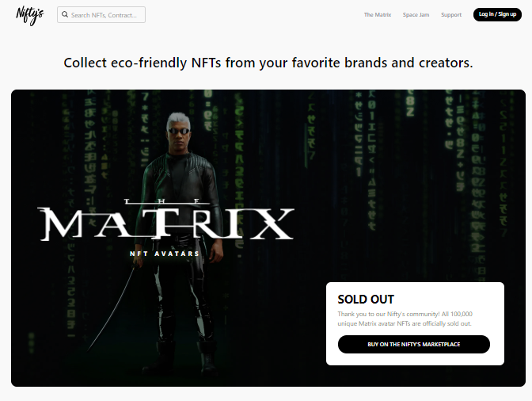The width and height of the screenshot is (532, 401).
Task: Click the sold out thank-you description text
Action: click(405, 319)
